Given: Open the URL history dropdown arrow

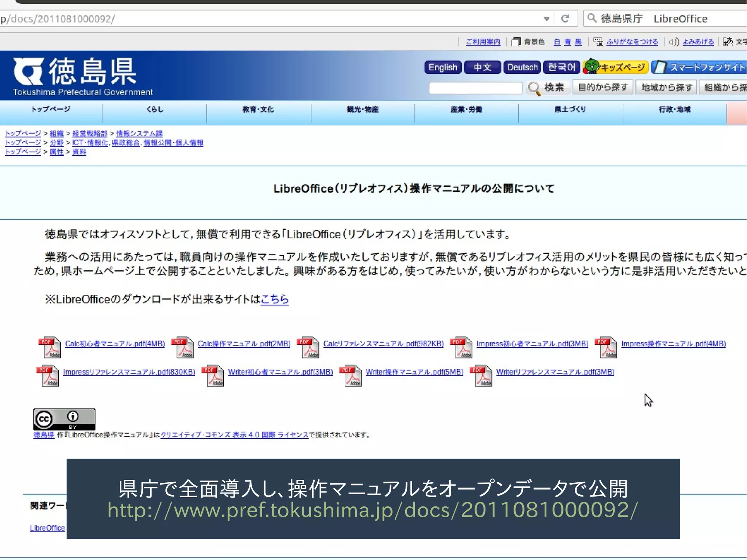Looking at the screenshot, I should pyautogui.click(x=546, y=19).
